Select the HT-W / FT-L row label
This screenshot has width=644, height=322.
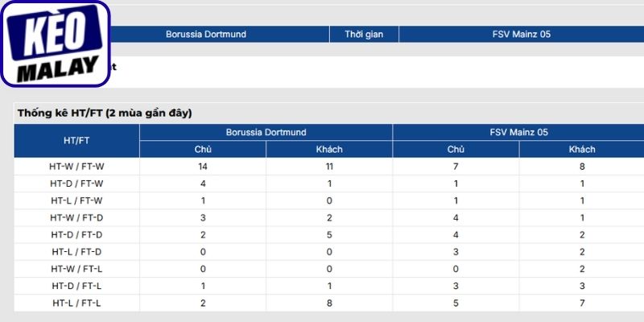[76, 269]
